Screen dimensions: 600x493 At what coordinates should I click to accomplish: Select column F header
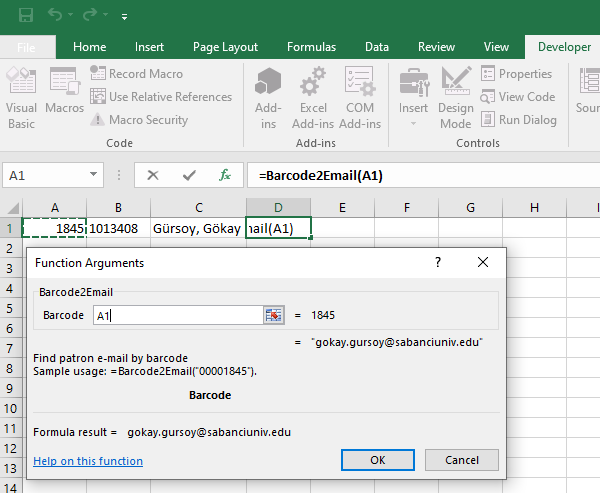406,207
